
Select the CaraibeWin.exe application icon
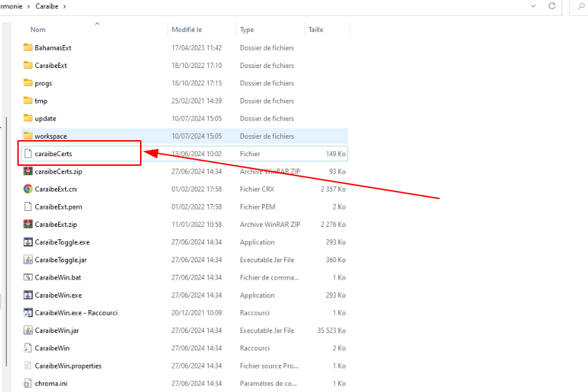click(28, 295)
